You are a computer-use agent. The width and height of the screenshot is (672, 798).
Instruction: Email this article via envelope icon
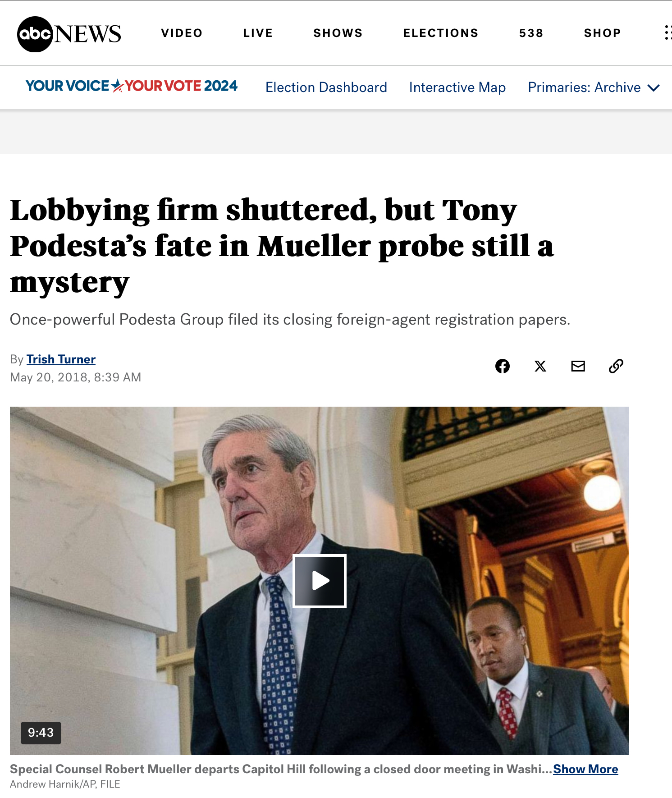tap(578, 366)
